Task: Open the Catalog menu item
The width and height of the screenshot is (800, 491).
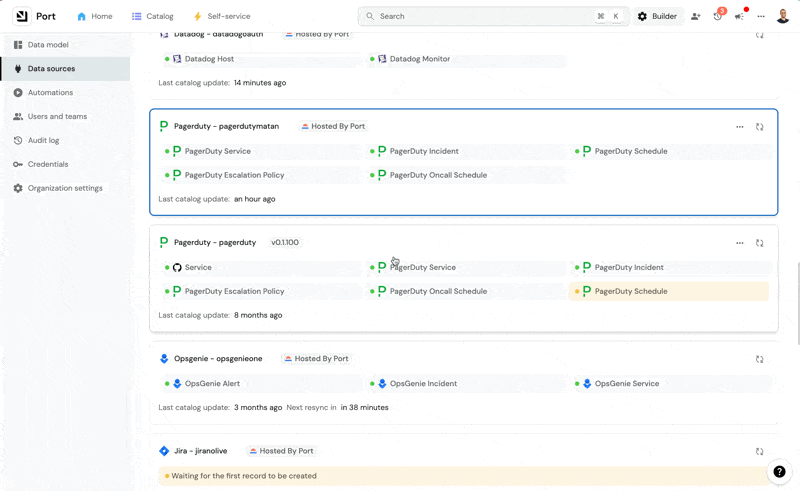Action: tap(153, 16)
